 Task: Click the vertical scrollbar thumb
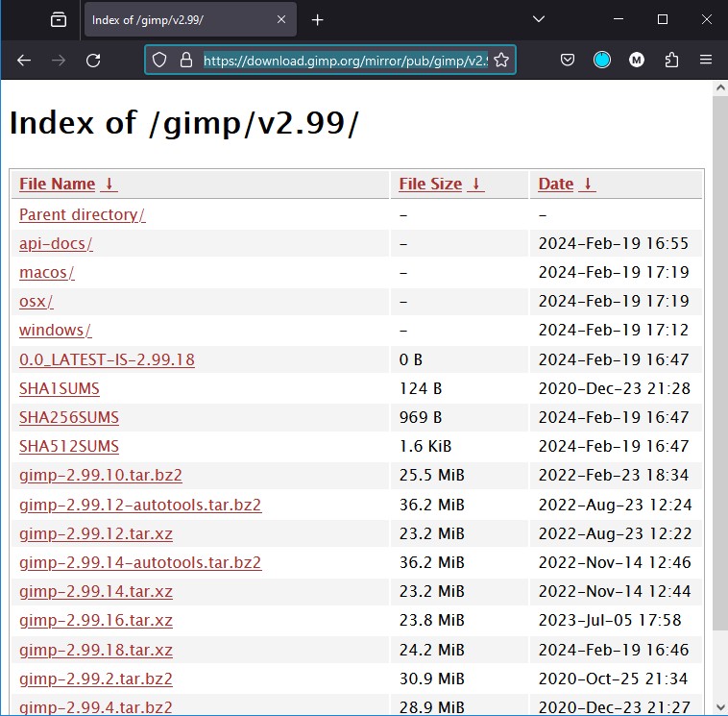[720, 363]
